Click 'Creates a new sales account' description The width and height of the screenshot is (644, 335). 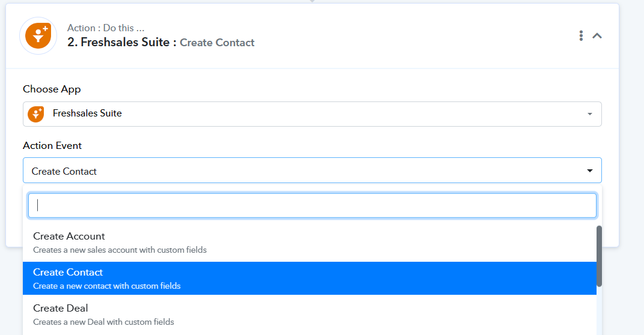(120, 250)
